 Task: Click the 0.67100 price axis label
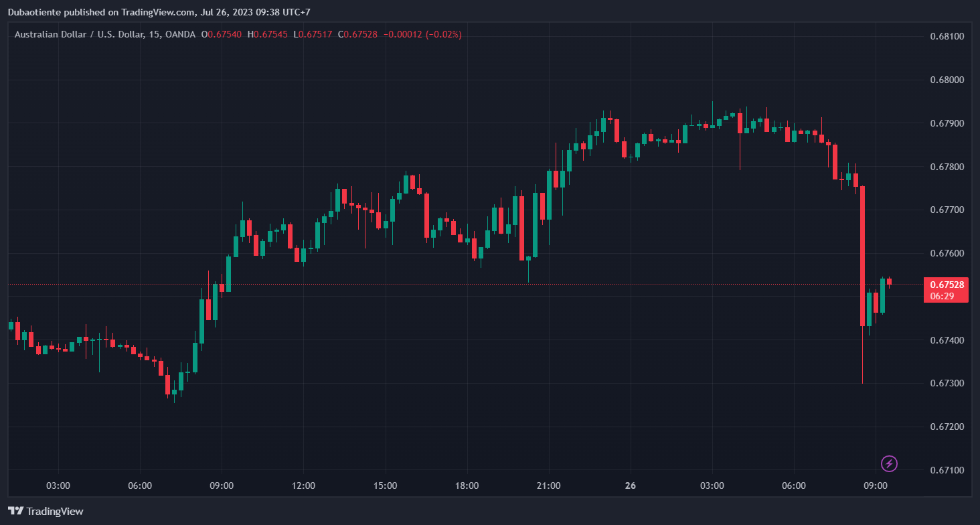tap(947, 470)
